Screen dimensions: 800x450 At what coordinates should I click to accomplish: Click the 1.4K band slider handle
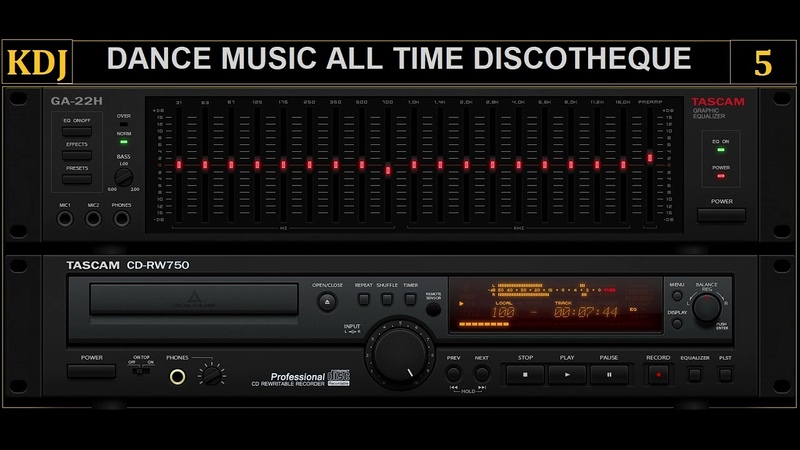(440, 165)
